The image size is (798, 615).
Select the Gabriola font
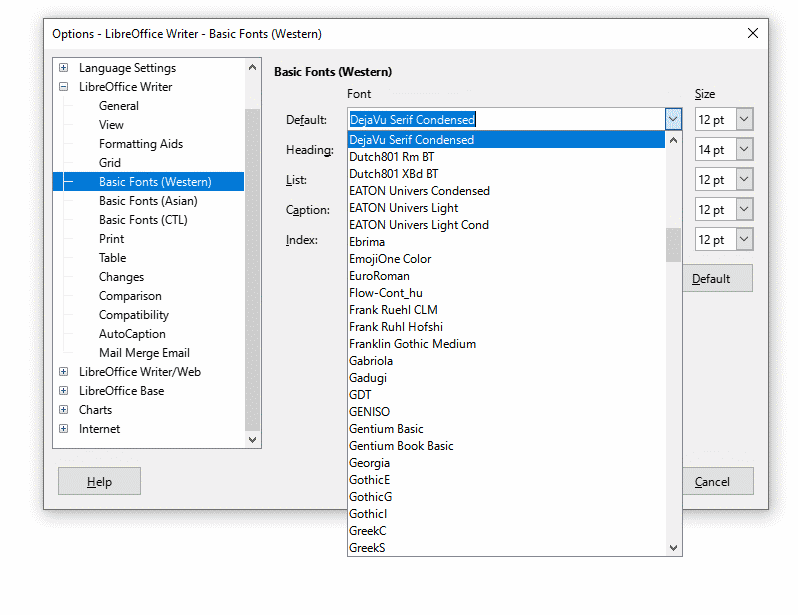506,361
